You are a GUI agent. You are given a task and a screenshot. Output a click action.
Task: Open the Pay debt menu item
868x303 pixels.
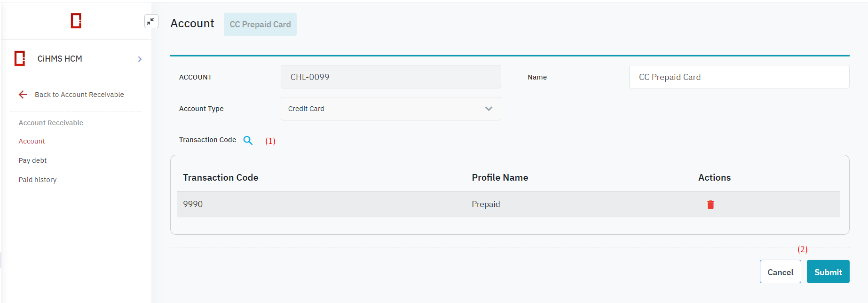coord(33,160)
